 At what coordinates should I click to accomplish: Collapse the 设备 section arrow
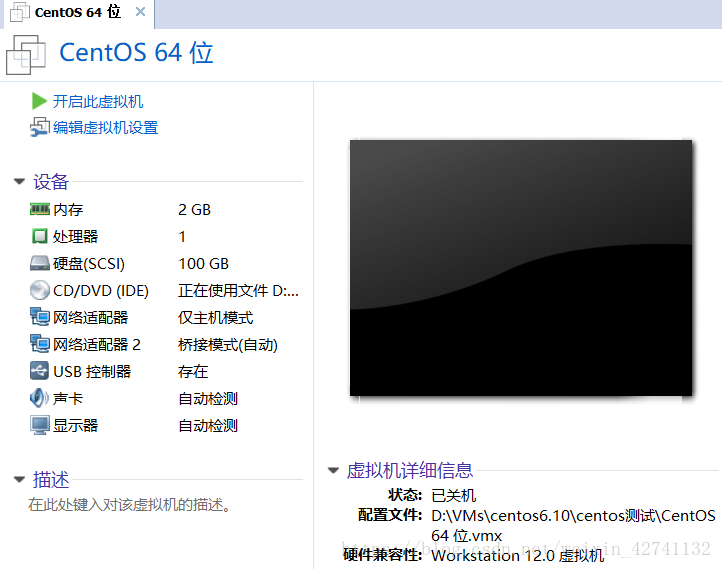[x=19, y=181]
